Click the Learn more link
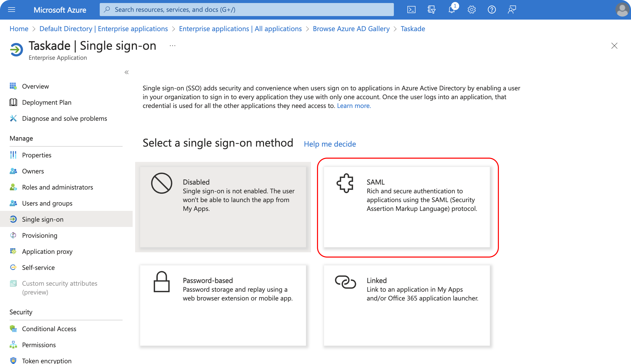The image size is (631, 364). point(354,106)
